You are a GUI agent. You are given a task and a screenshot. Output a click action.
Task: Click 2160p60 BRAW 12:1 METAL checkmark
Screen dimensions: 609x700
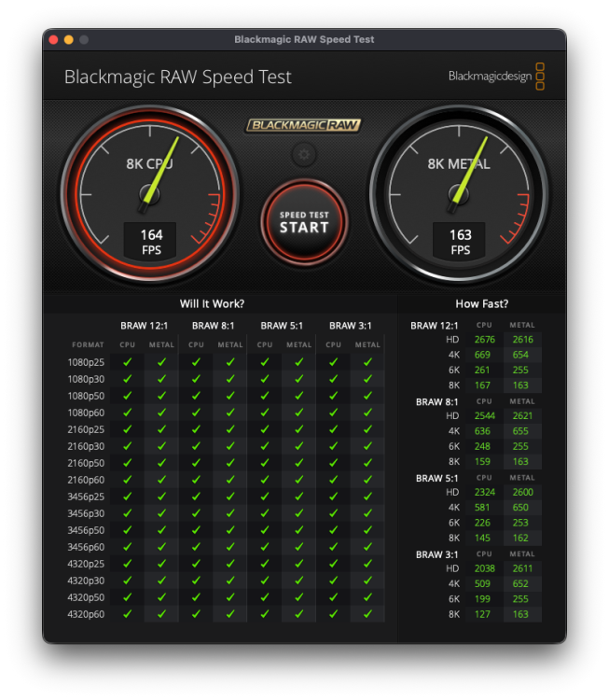(x=161, y=480)
